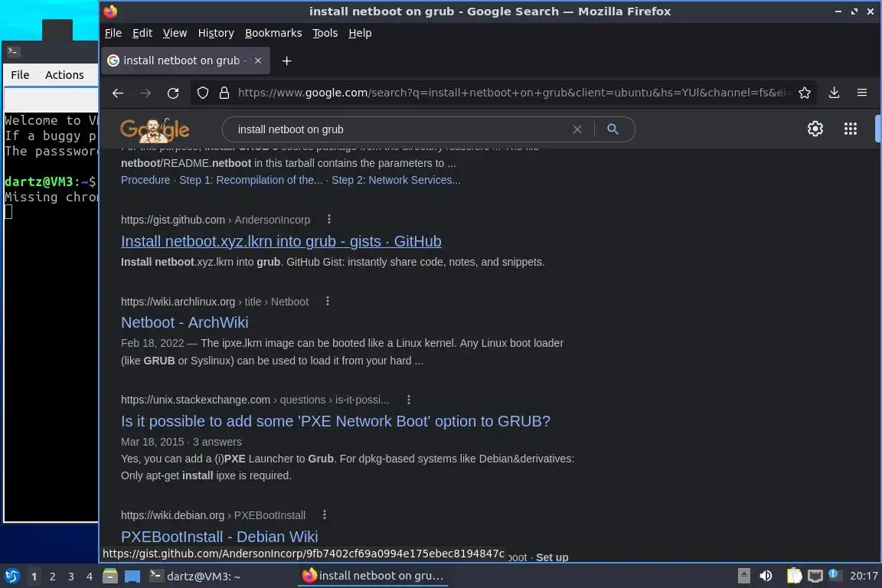Click the update notifier tray icon
Viewport: 882px width, 588px height.
pyautogui.click(x=835, y=575)
